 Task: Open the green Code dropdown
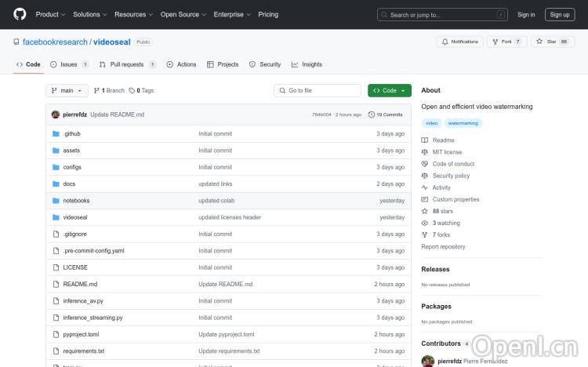(x=389, y=90)
